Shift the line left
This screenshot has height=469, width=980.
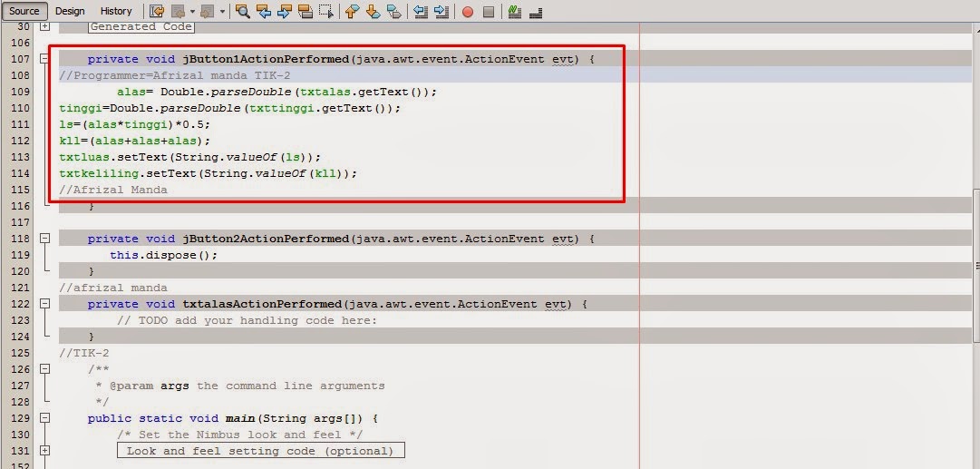[x=421, y=11]
